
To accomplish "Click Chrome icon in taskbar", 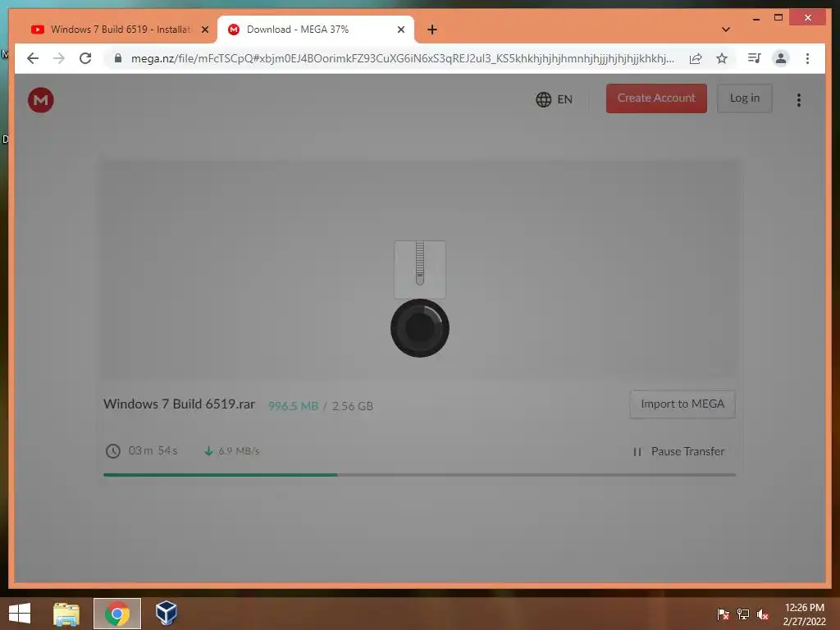I will click(117, 614).
